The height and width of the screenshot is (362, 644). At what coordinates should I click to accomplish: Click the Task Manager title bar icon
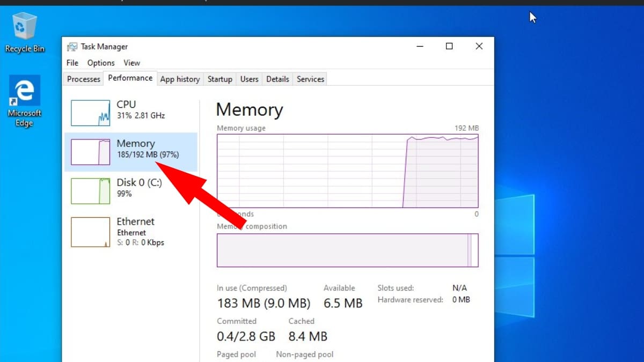pos(72,47)
